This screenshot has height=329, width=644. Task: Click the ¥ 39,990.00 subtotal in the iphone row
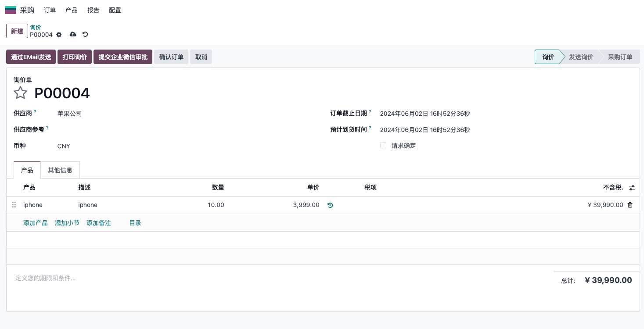[605, 205]
